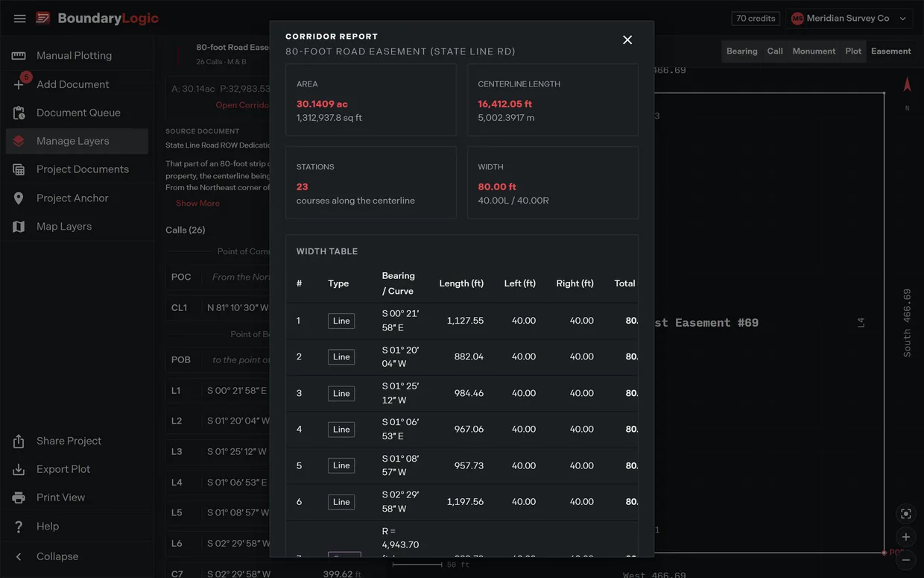Select the CL1 call row in Calls list

tap(218, 308)
